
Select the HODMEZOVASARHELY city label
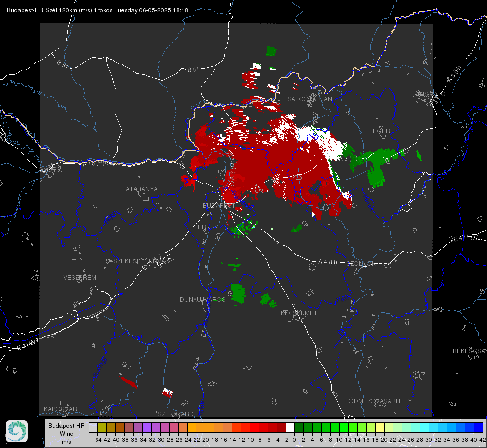(x=378, y=401)
